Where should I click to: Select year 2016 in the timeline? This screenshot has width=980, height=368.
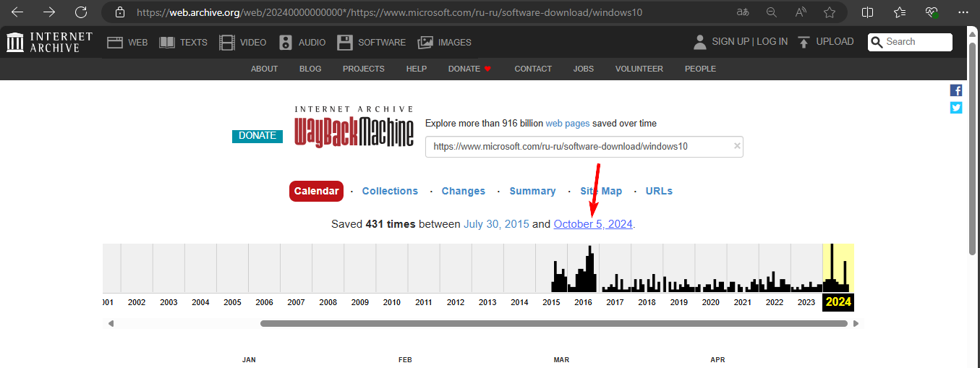coord(583,302)
